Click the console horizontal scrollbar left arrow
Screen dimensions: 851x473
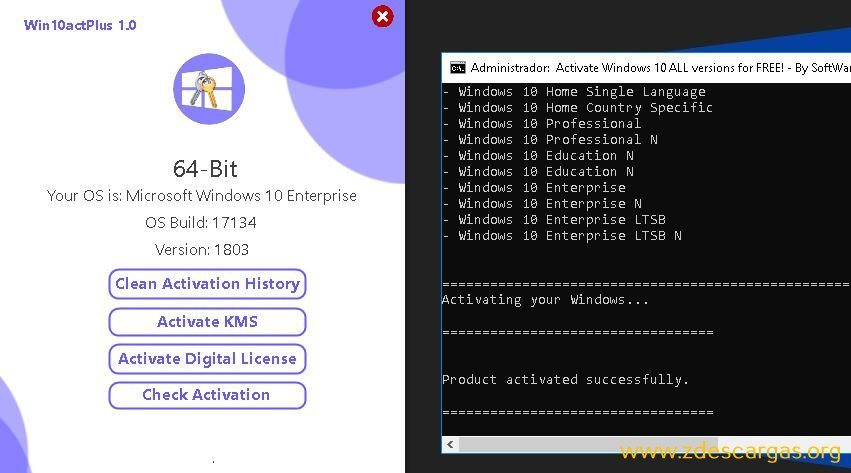tap(450, 445)
